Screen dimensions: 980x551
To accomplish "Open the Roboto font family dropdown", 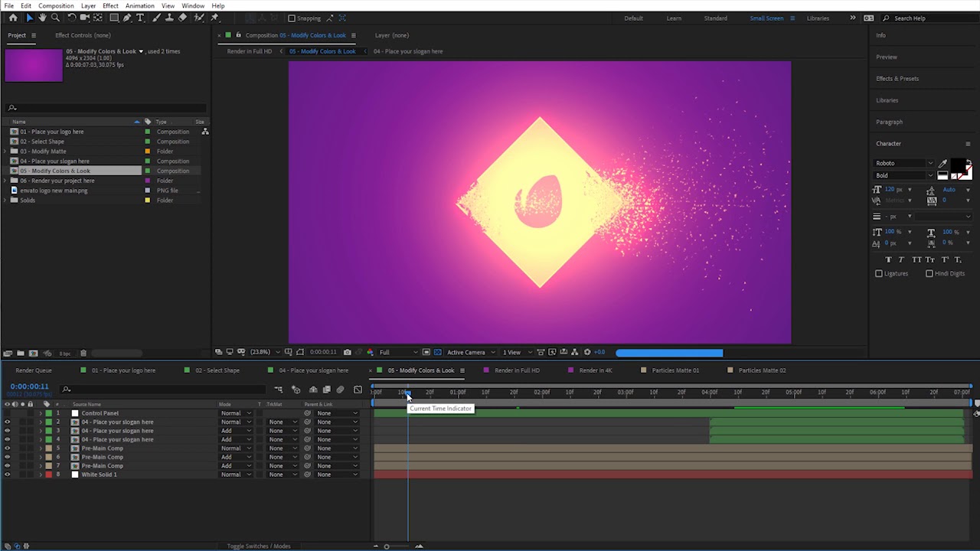I will (904, 163).
